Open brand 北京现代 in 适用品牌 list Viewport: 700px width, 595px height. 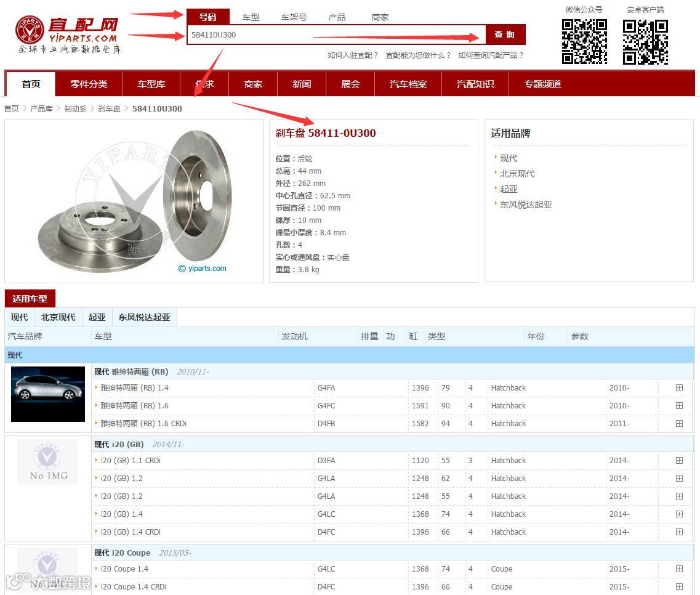point(517,174)
